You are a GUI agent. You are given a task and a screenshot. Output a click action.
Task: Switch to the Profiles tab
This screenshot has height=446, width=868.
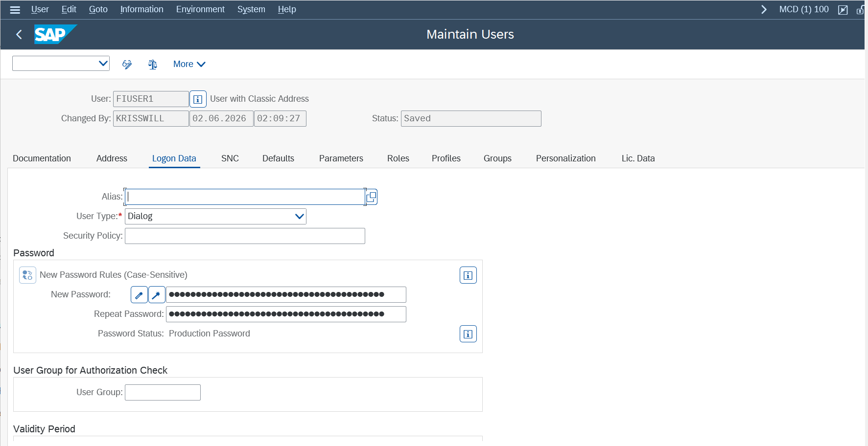(x=446, y=158)
